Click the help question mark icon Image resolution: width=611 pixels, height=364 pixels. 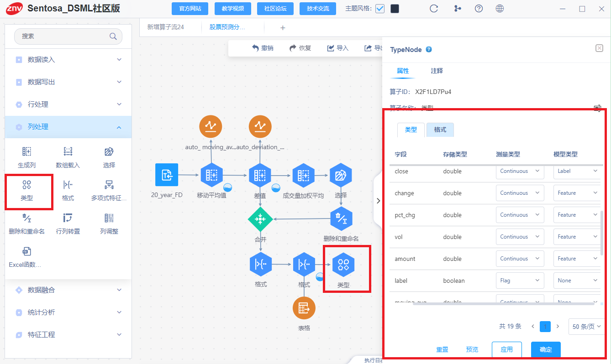point(479,9)
